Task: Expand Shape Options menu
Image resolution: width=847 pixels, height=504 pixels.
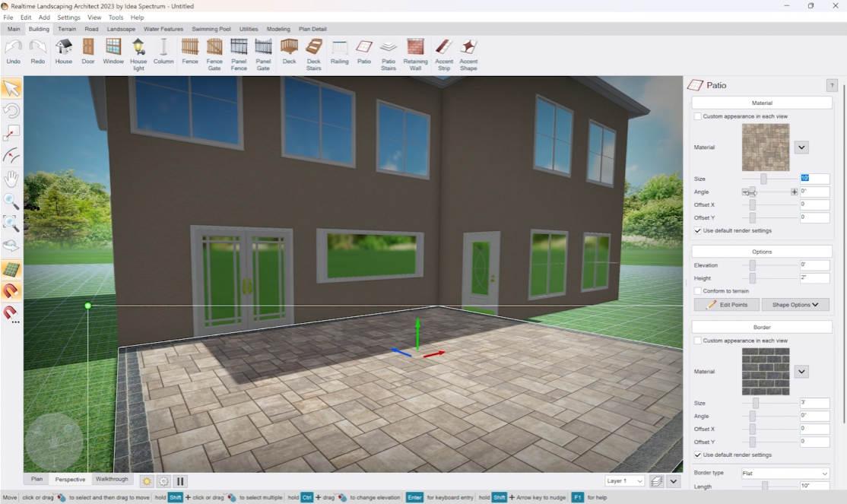Action: [795, 305]
